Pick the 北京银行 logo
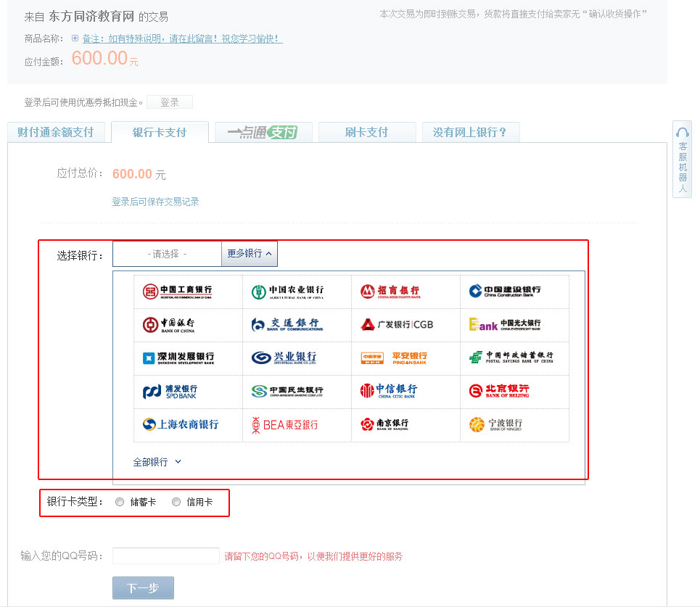This screenshot has width=700, height=607. click(x=499, y=391)
